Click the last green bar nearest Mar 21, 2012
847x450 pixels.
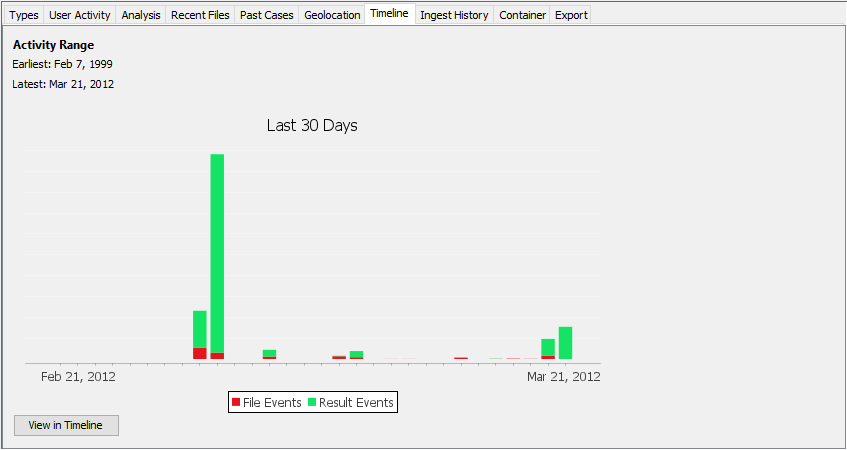click(x=565, y=342)
